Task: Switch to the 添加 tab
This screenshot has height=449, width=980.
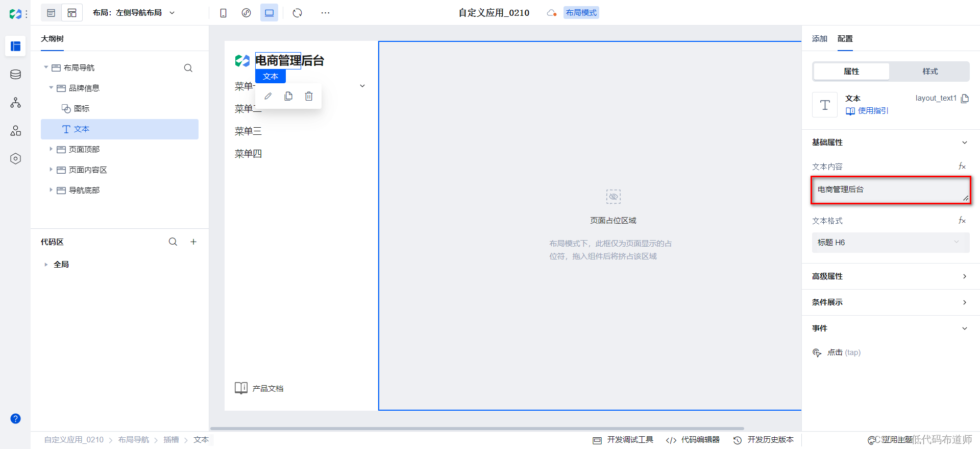Action: click(x=820, y=39)
